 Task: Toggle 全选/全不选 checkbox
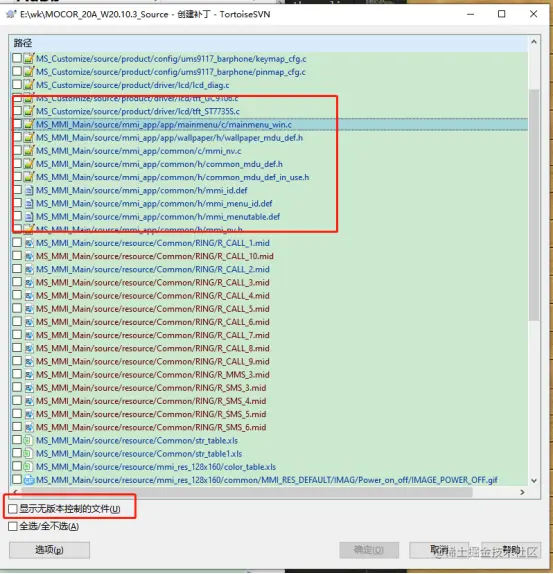point(13,526)
